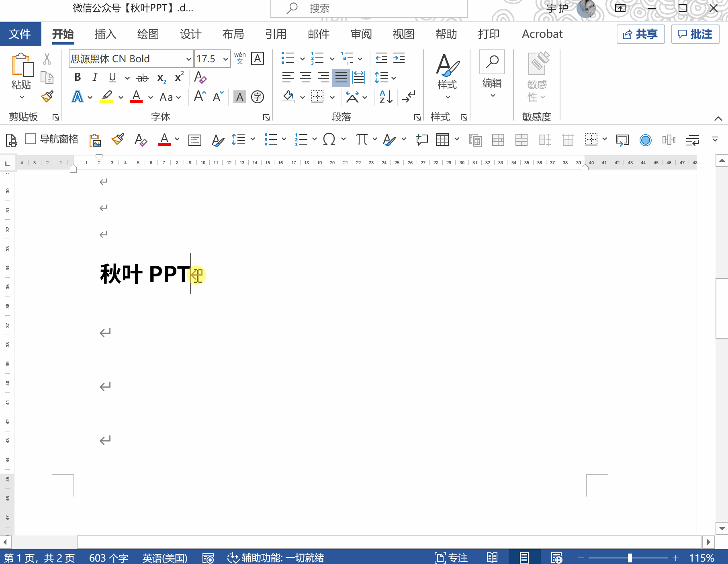Toggle the navigation pane checkbox

31,139
